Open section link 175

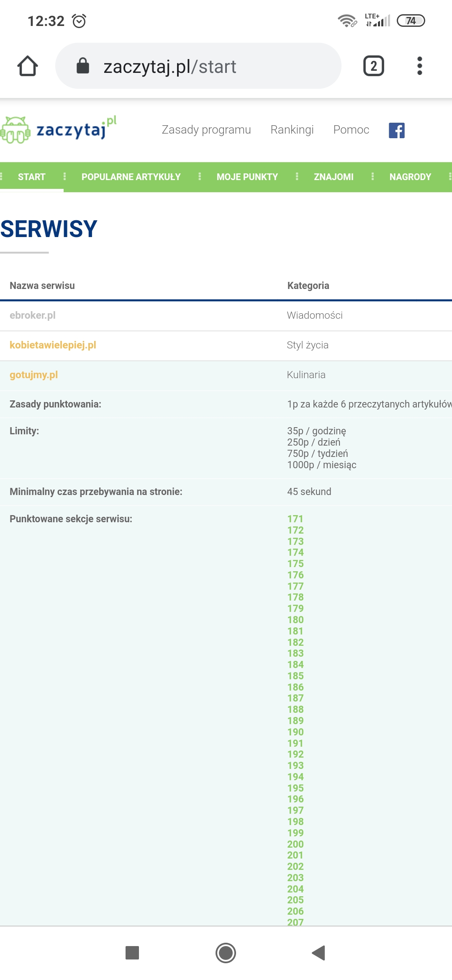click(x=295, y=564)
